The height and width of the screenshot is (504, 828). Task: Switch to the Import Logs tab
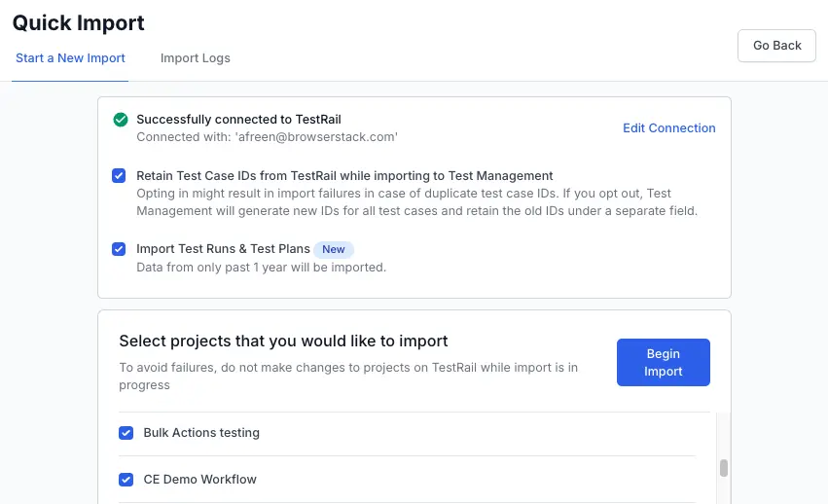196,58
